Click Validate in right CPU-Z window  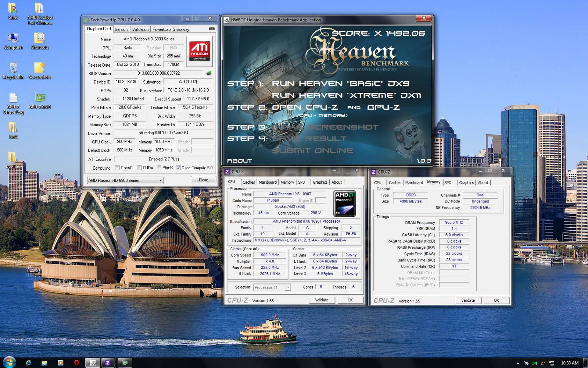click(x=468, y=300)
